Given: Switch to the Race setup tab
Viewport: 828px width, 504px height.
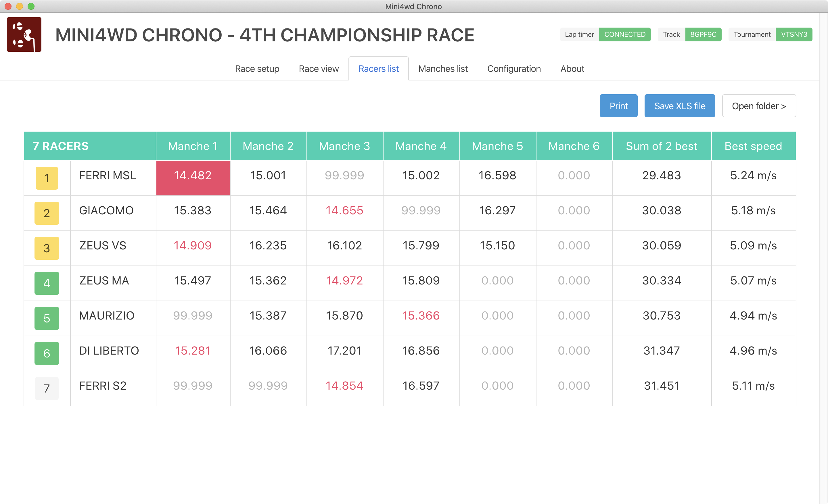Looking at the screenshot, I should [257, 68].
